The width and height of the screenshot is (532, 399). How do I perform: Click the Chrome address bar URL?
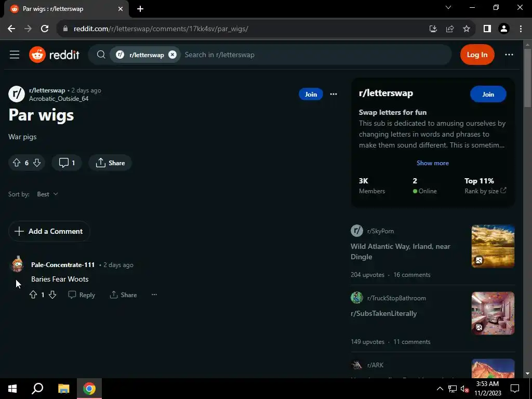coord(161,29)
